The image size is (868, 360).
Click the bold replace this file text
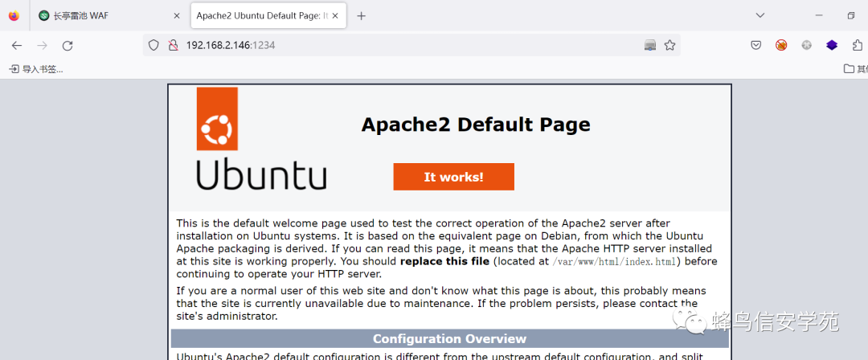tap(444, 261)
